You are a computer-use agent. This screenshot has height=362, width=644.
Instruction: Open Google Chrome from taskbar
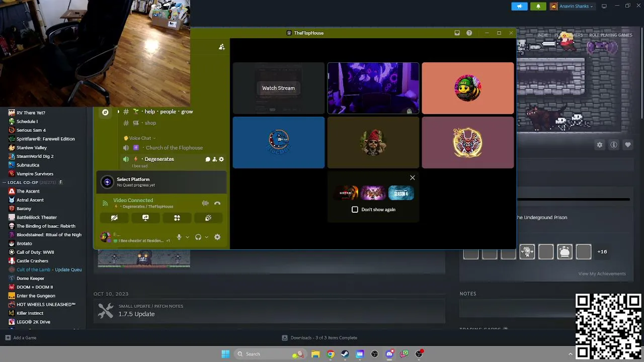coord(331,354)
